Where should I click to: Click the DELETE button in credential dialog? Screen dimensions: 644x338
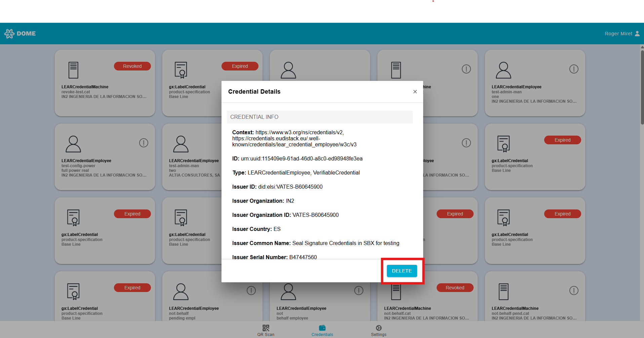click(x=402, y=271)
